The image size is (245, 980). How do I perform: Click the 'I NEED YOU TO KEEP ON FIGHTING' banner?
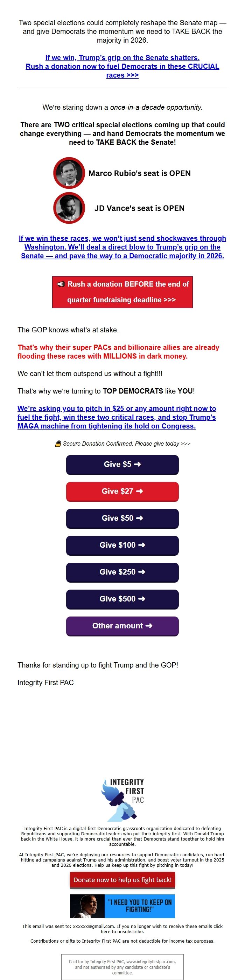(x=122, y=906)
